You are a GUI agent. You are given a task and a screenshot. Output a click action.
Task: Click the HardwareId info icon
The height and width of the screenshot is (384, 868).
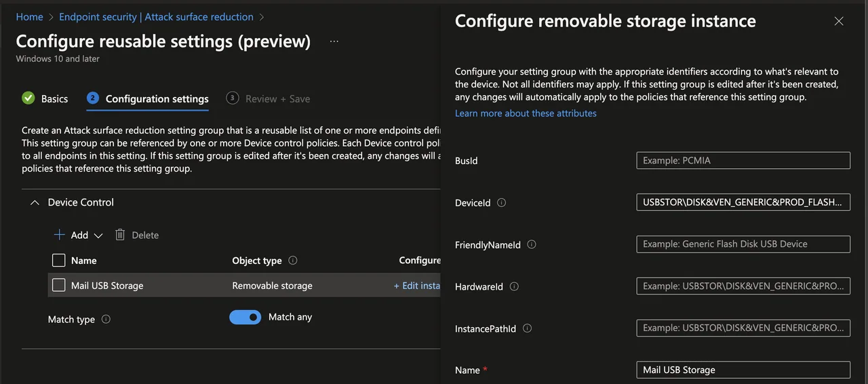pyautogui.click(x=514, y=286)
